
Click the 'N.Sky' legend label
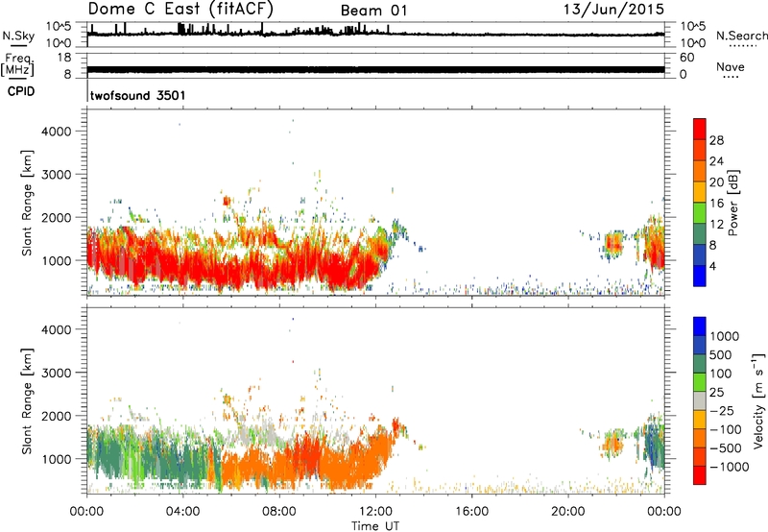coord(18,36)
